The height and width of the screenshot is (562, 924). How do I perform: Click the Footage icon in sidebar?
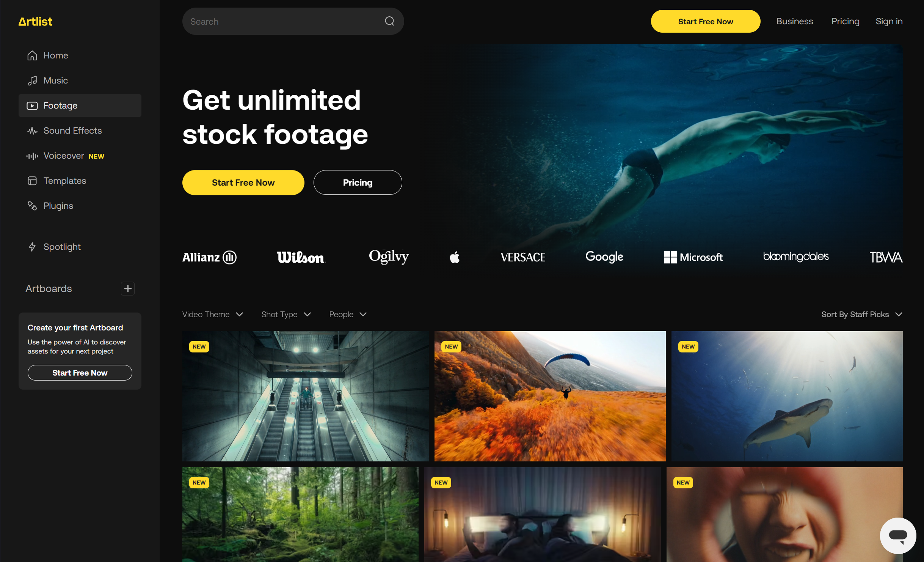[32, 105]
